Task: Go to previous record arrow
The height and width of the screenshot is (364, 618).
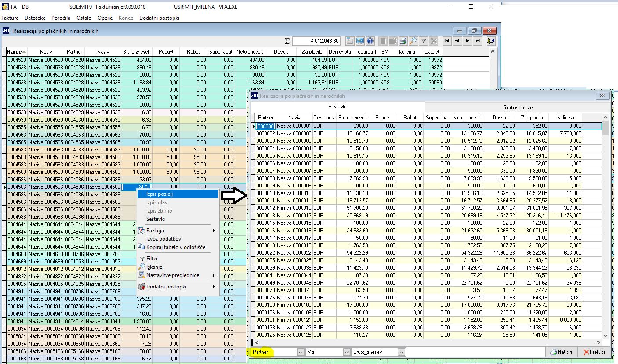Action: 457,41
